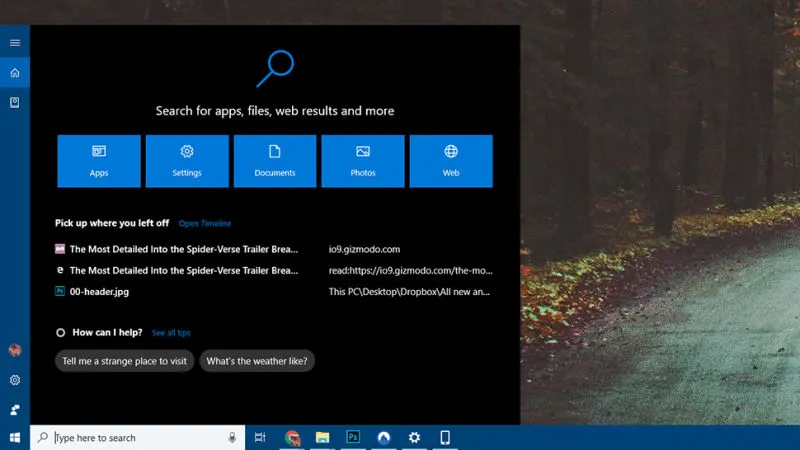800x450 pixels.
Task: Ask 'What's the weather like?' suggestion
Action: click(257, 361)
